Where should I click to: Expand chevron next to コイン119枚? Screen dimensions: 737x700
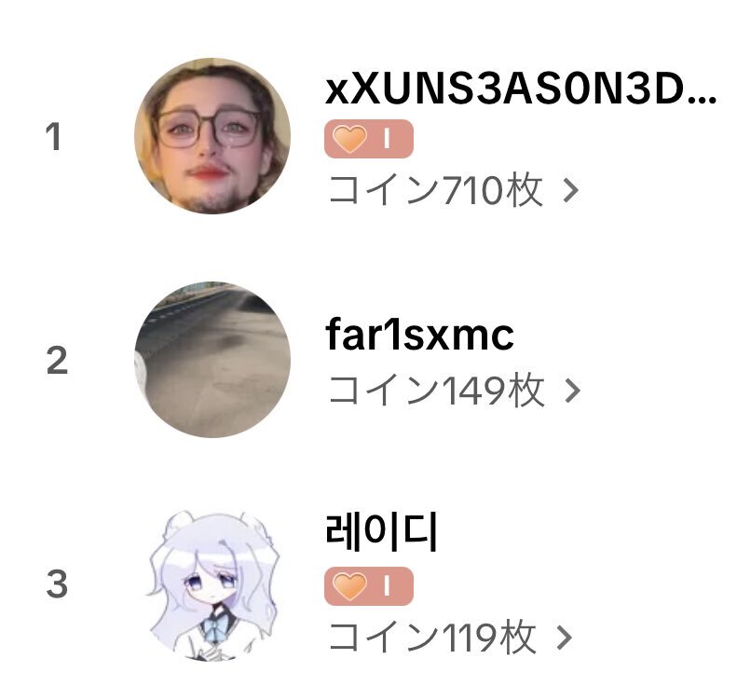click(564, 638)
